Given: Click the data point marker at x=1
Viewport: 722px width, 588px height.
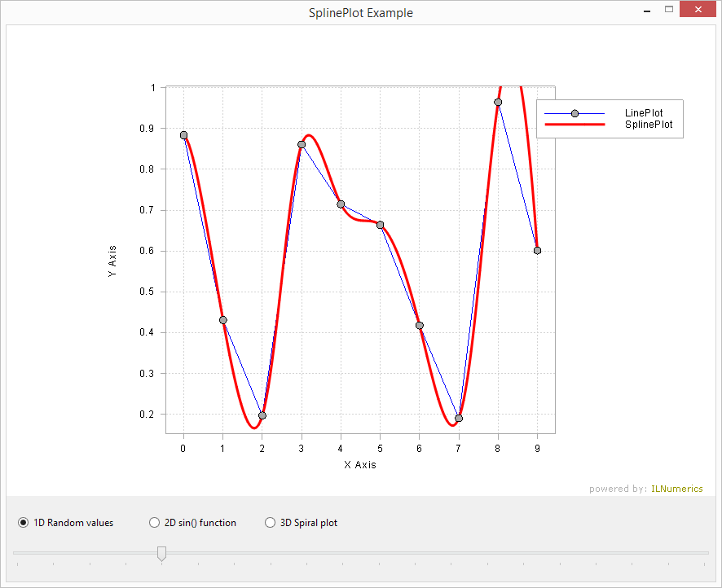Looking at the screenshot, I should [222, 320].
